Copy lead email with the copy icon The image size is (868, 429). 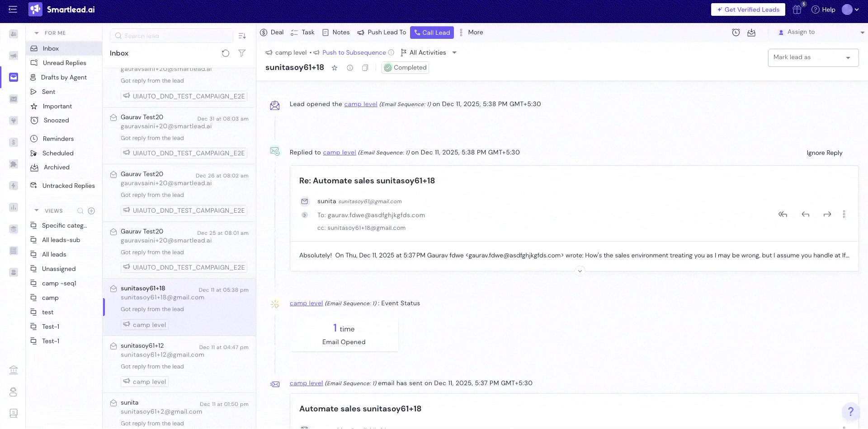pos(365,68)
